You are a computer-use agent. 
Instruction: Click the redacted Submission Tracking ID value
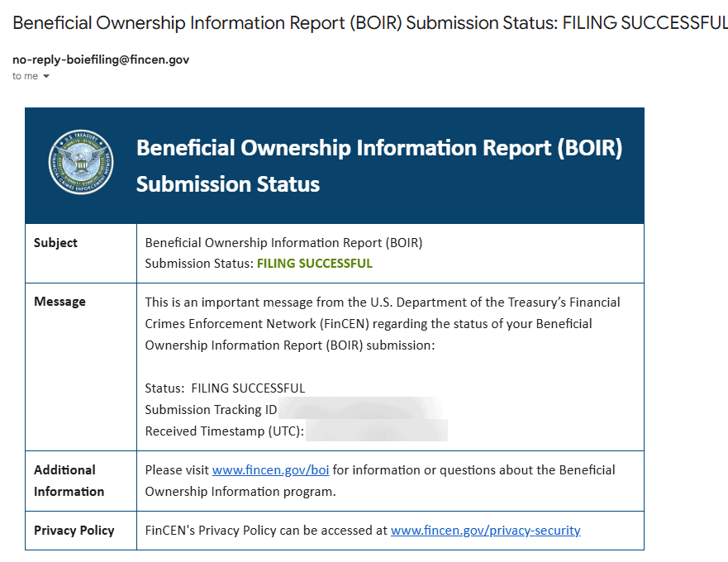coord(359,409)
